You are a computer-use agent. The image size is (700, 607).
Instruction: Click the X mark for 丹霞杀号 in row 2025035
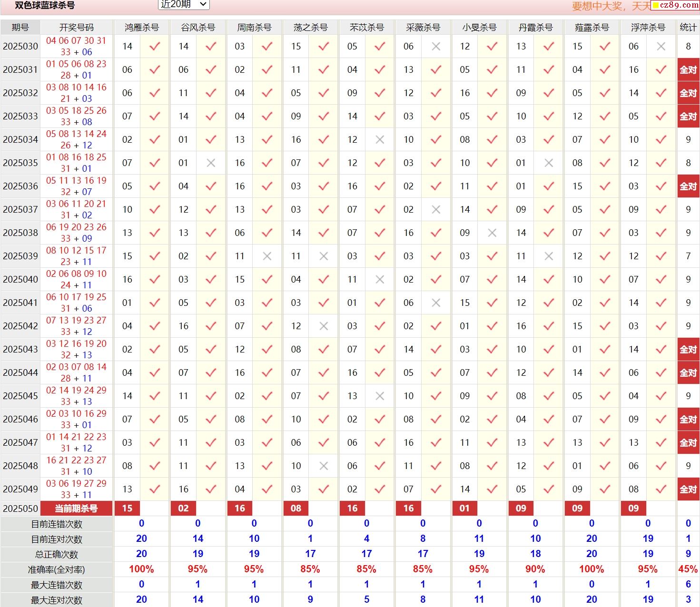click(549, 163)
